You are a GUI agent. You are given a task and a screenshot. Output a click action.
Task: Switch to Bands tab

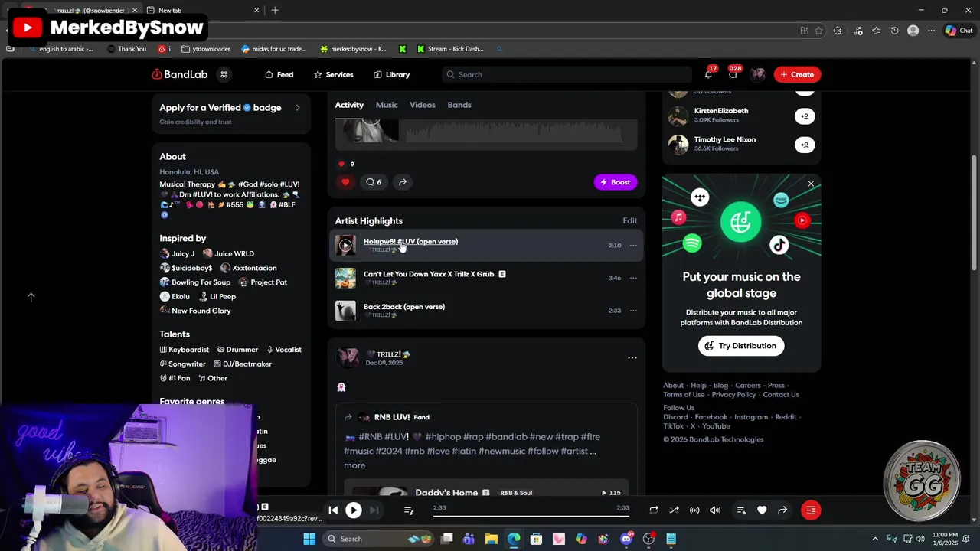tap(459, 105)
